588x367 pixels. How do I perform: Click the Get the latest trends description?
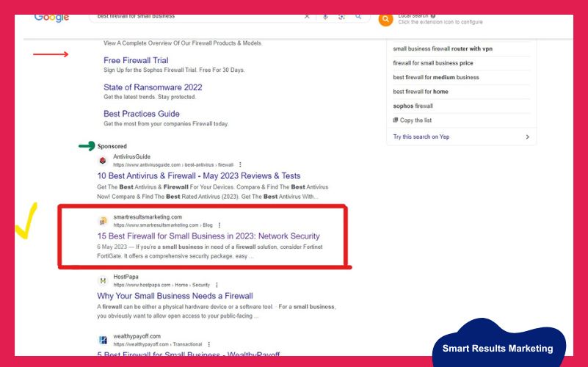coord(150,97)
